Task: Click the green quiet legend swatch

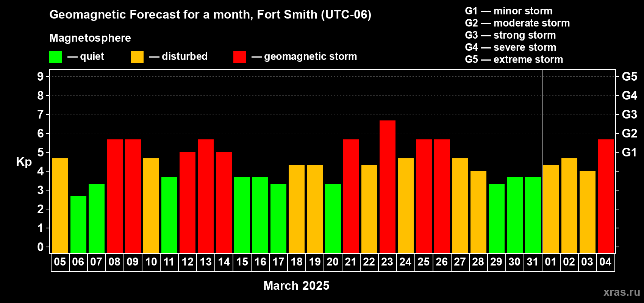Action: [56, 57]
